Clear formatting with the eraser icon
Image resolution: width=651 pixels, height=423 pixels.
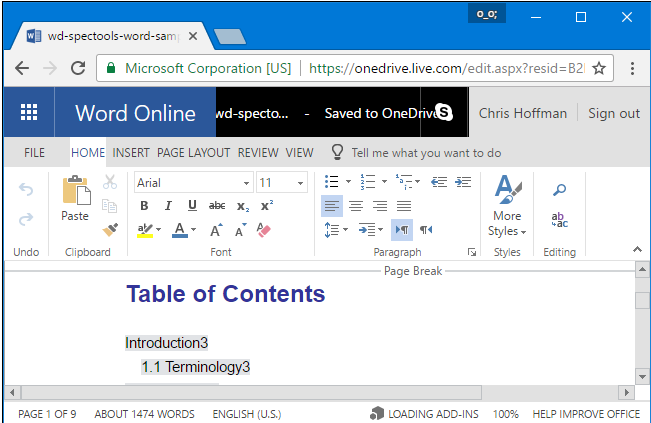click(264, 230)
